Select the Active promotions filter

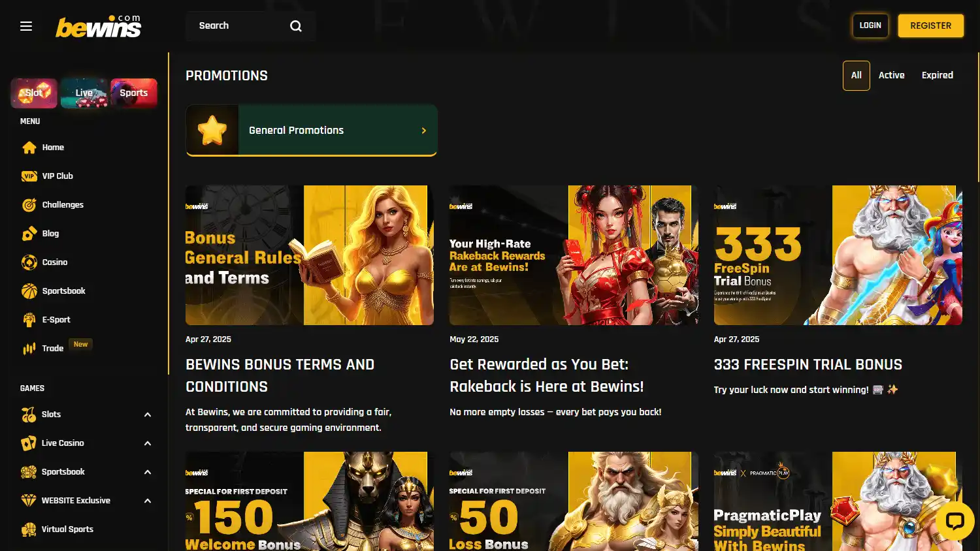click(x=891, y=76)
